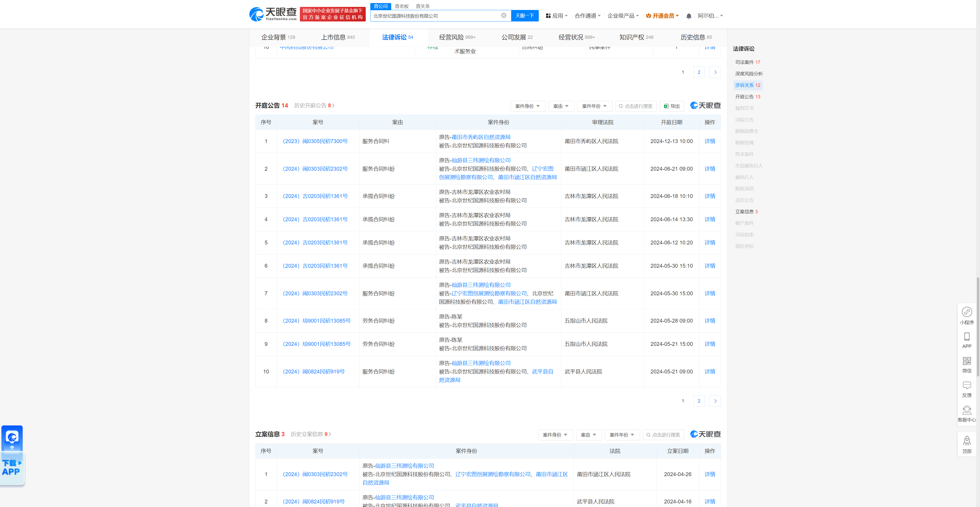The image size is (980, 507).
Task: Export 开庭公告 table with the 导出 button
Action: pyautogui.click(x=672, y=106)
